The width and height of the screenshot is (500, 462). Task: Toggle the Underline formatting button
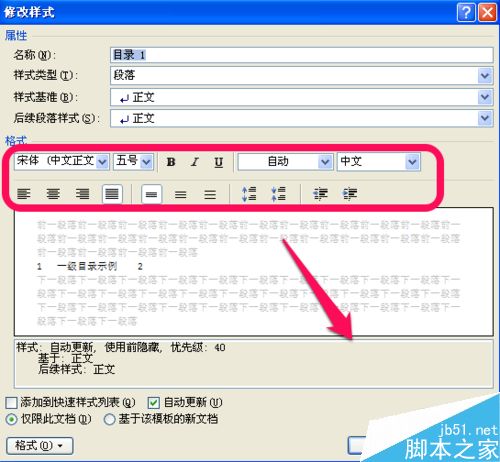tap(219, 162)
